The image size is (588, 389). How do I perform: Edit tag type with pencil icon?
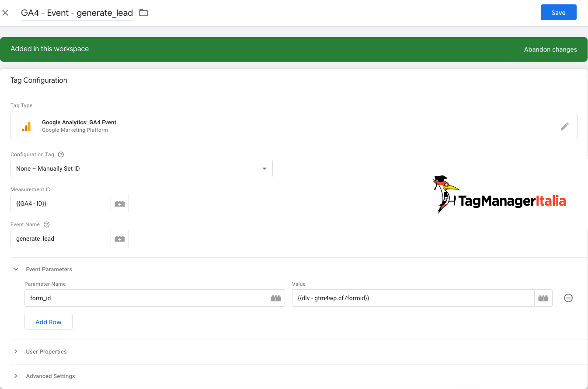click(x=565, y=126)
